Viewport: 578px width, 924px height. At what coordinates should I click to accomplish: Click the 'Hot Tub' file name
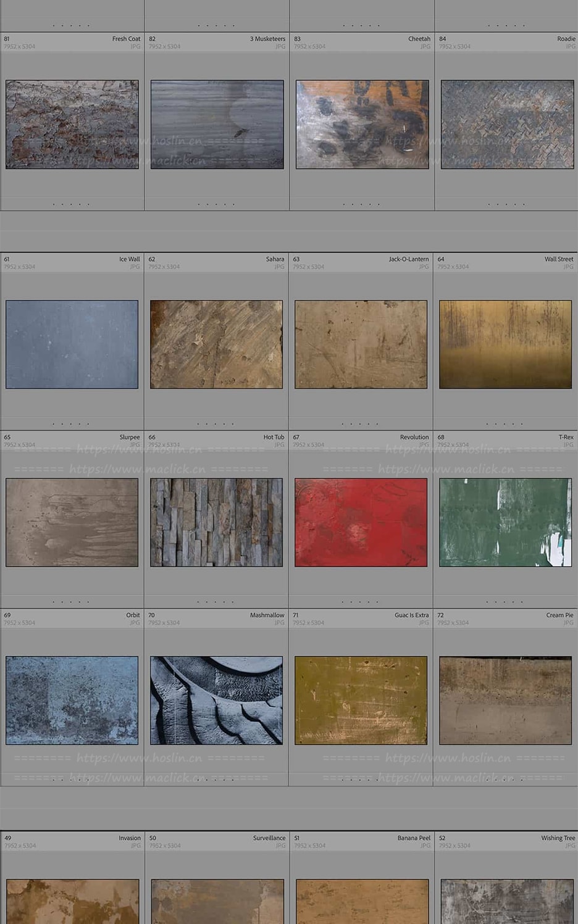(x=274, y=437)
